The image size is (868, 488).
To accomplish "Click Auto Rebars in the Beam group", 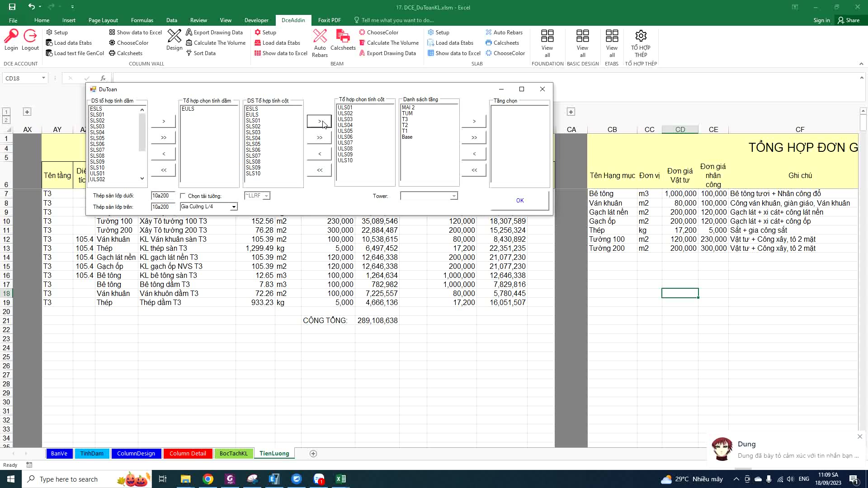I will click(320, 43).
